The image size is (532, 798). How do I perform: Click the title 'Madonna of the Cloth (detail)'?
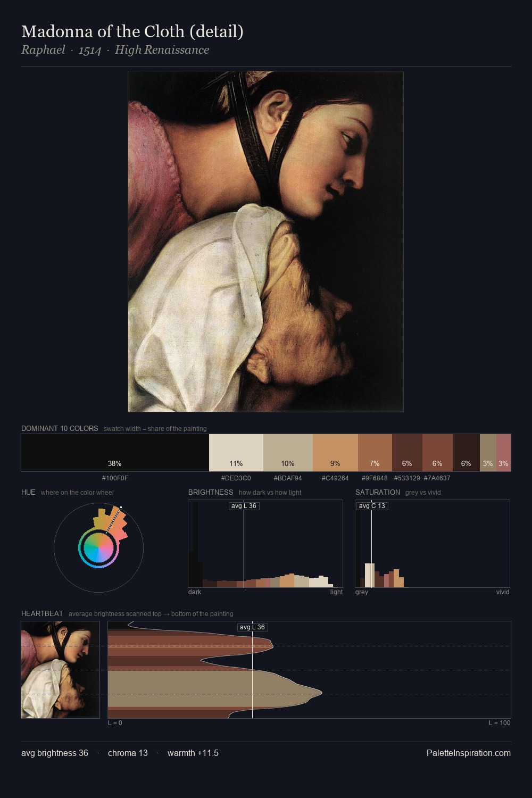pos(132,32)
